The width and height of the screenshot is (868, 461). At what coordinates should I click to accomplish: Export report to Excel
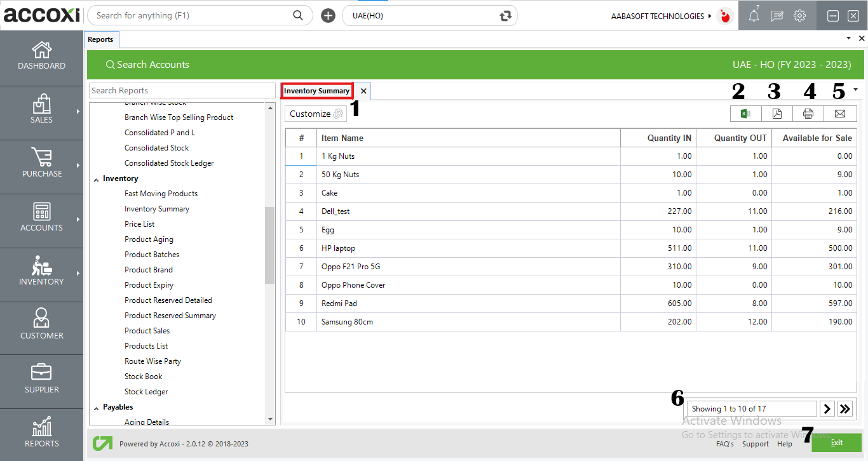[x=746, y=114]
